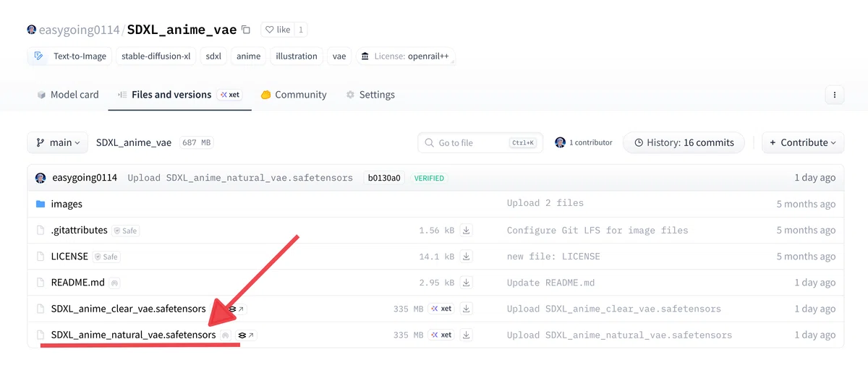The image size is (868, 373).
Task: Download the LICENSE file
Action: click(467, 257)
